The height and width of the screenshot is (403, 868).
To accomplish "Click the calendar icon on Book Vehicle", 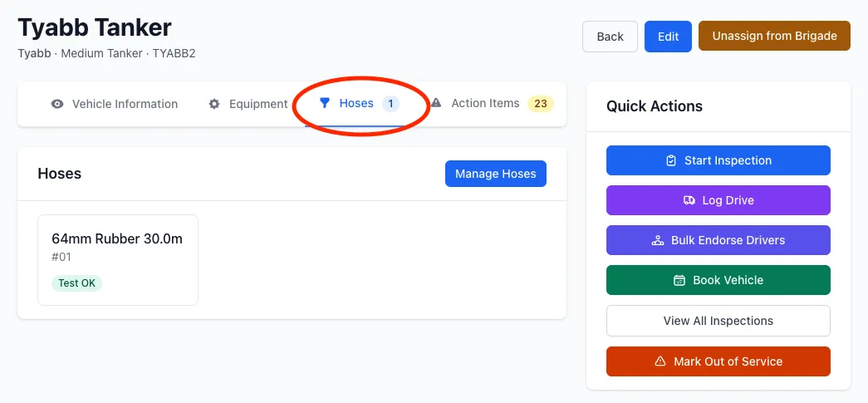I will pos(679,280).
